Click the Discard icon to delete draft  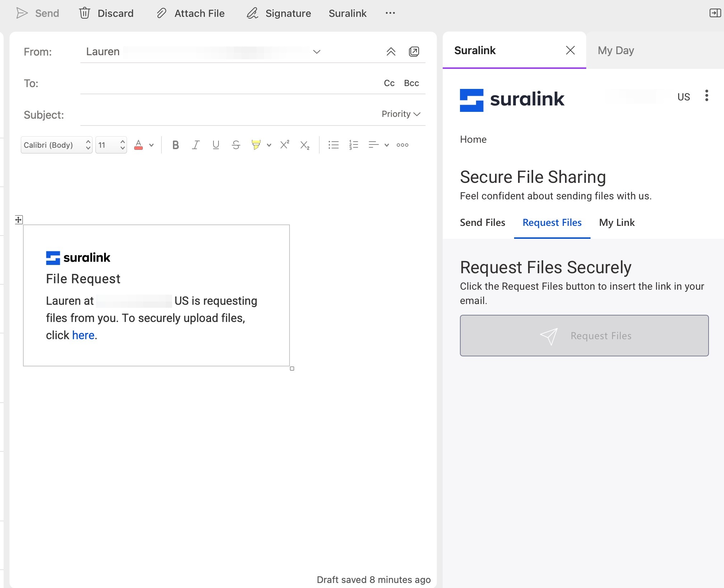click(x=84, y=13)
